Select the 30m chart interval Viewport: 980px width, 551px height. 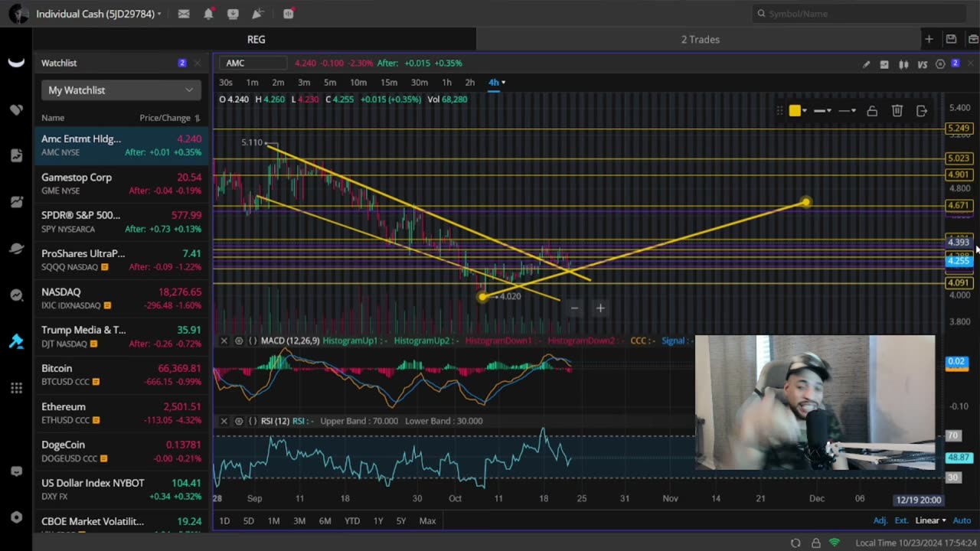click(x=419, y=83)
